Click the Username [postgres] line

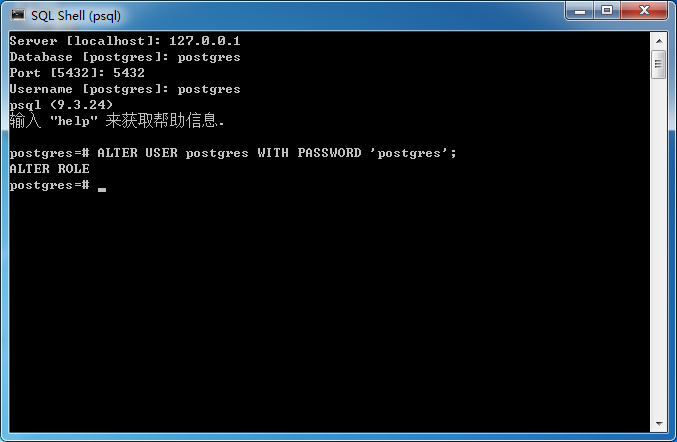pos(125,89)
